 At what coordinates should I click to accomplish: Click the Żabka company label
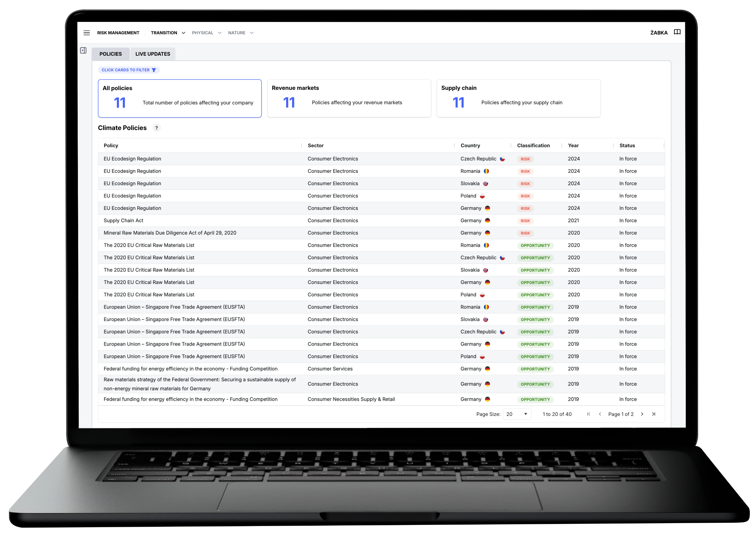tap(659, 33)
